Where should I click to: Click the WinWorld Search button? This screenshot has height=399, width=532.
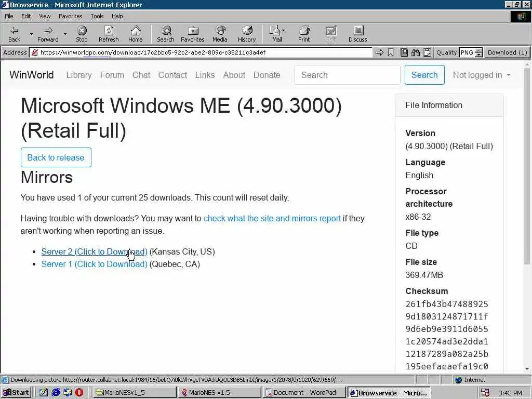point(424,75)
